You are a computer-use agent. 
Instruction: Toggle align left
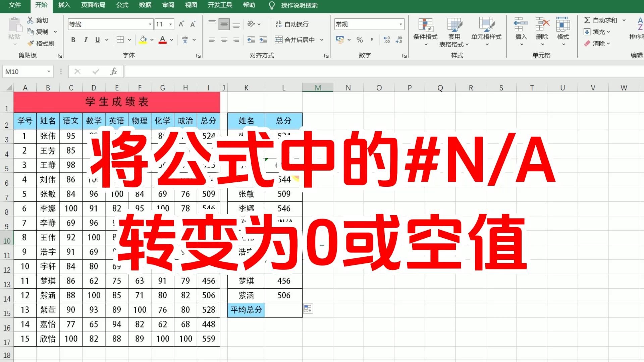point(212,40)
